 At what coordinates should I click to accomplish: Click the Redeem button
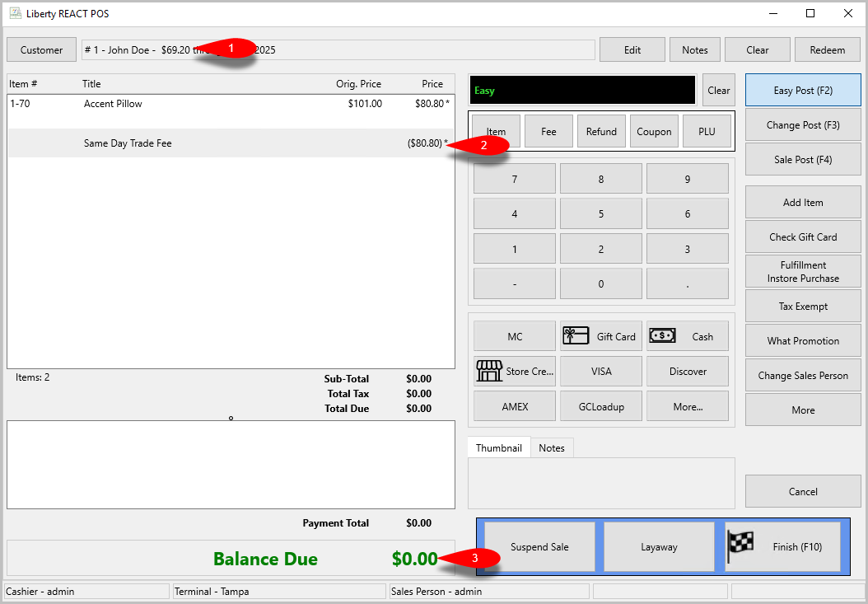pyautogui.click(x=828, y=50)
